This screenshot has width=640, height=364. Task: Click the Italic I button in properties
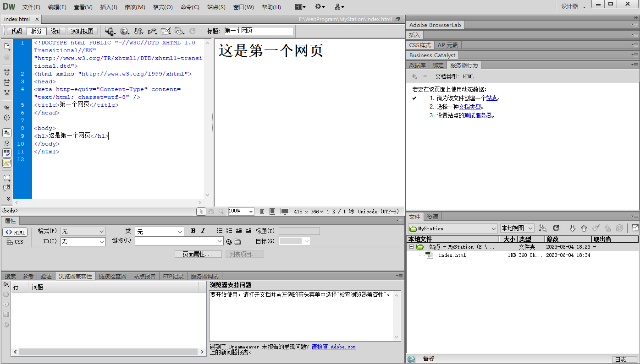point(203,231)
